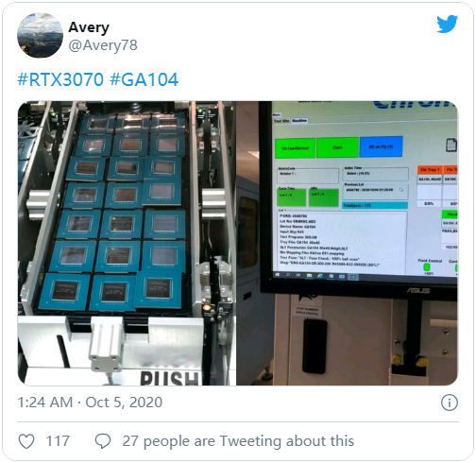The image size is (476, 463).
Task: Click the Avery display name
Action: coord(89,27)
